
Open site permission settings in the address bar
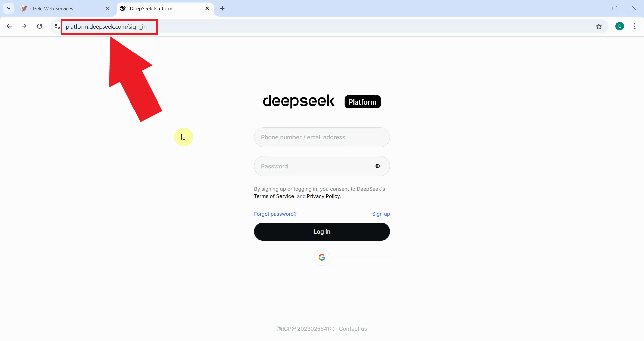point(57,27)
